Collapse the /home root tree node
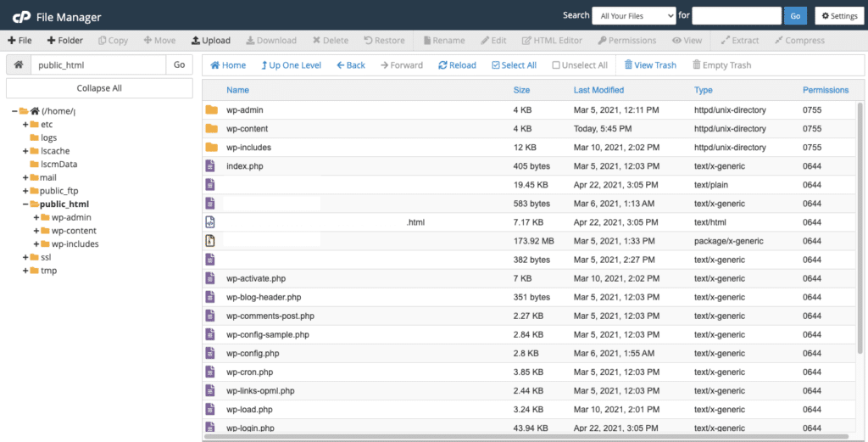Screen dimensions: 868x442 (14, 111)
